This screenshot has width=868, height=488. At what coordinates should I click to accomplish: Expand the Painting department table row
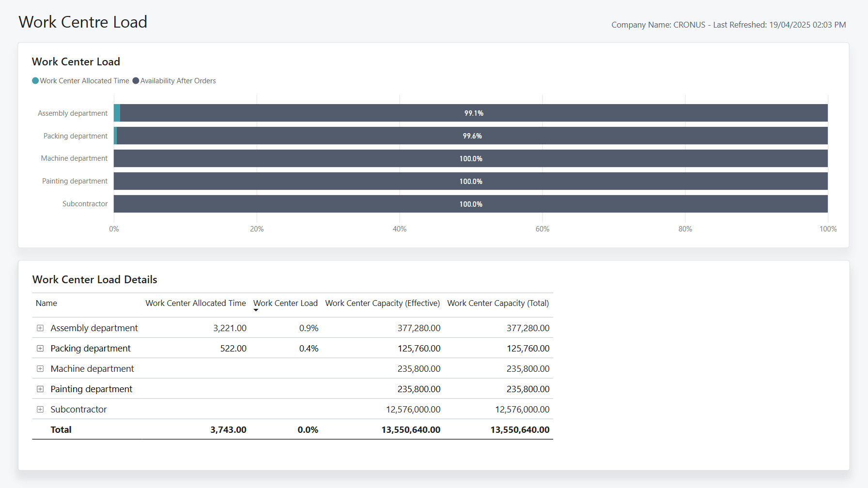[40, 389]
